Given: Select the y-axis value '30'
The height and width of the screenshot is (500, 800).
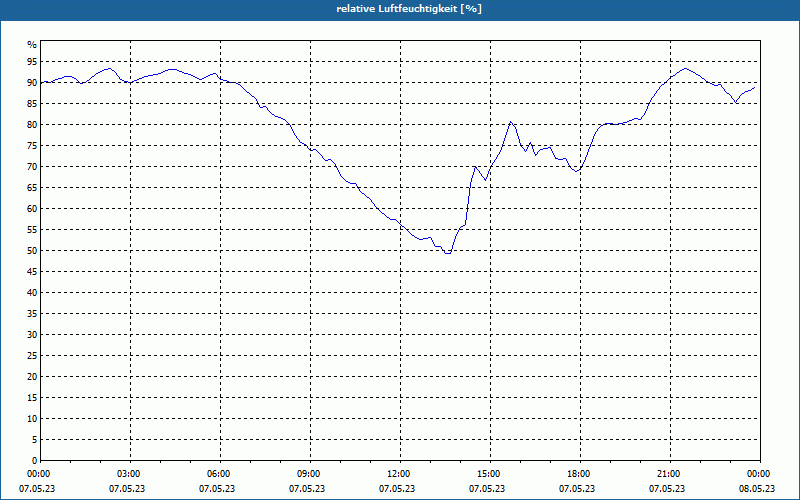Looking at the screenshot, I should [x=32, y=335].
